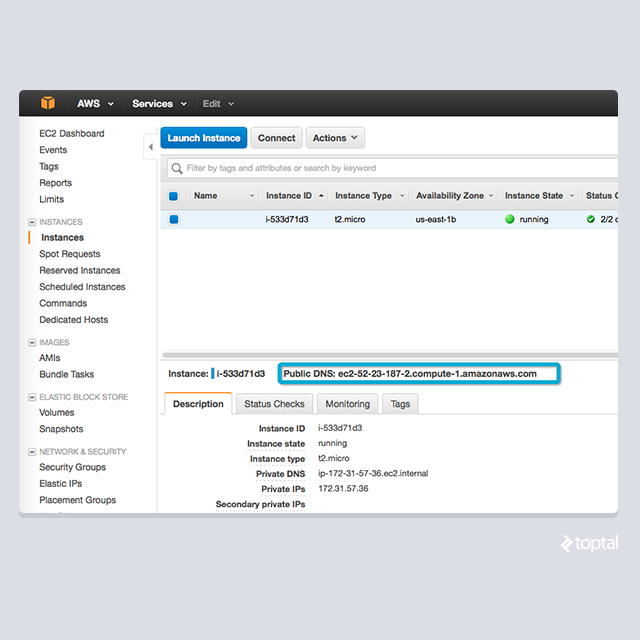Click the Connect button
Image resolution: width=640 pixels, height=640 pixels.
(276, 138)
